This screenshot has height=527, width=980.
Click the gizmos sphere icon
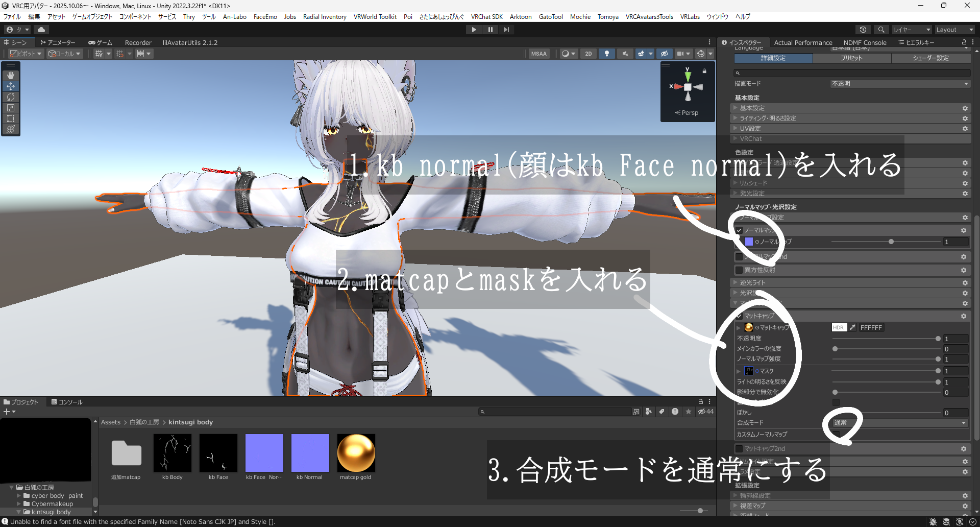701,54
